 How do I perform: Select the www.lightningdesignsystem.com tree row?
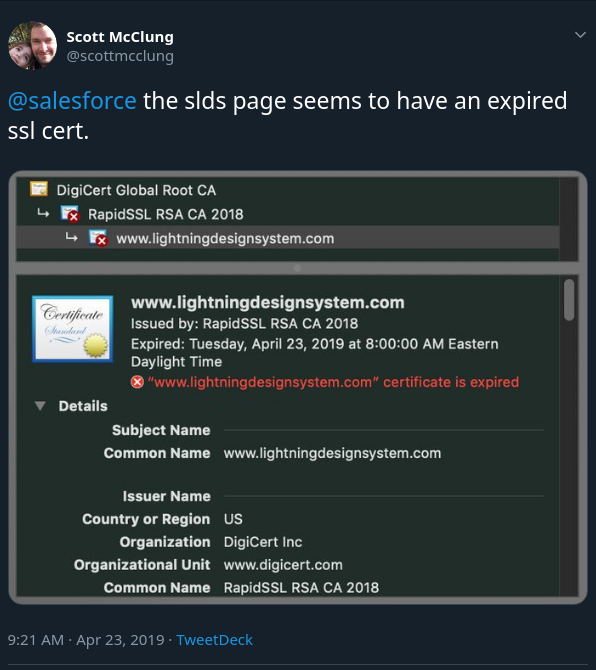coord(288,238)
